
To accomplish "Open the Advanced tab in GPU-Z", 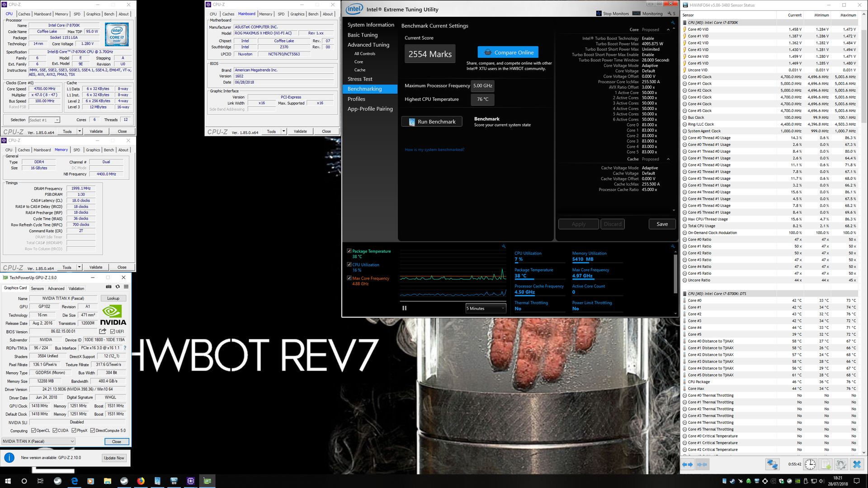I will click(x=56, y=288).
